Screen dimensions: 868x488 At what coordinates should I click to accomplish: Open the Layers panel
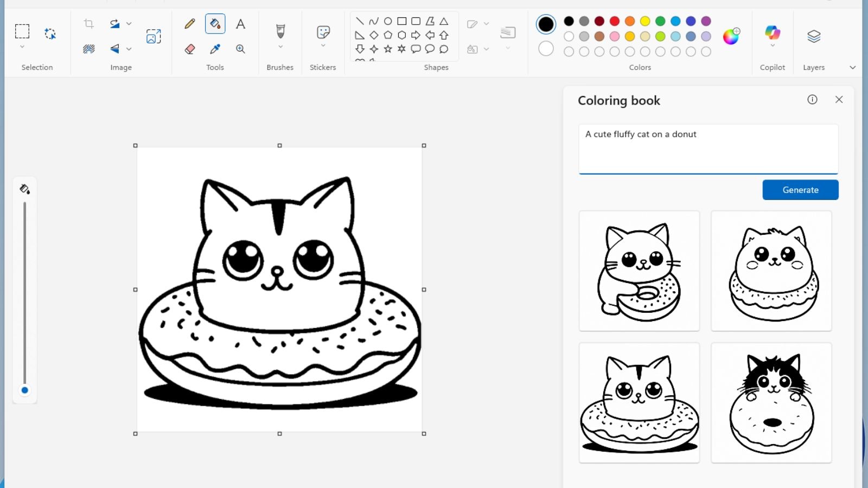(x=813, y=37)
